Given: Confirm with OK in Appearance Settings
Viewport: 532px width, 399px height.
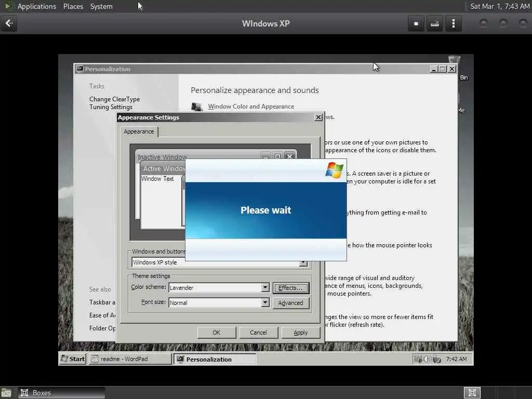Looking at the screenshot, I should click(x=217, y=332).
